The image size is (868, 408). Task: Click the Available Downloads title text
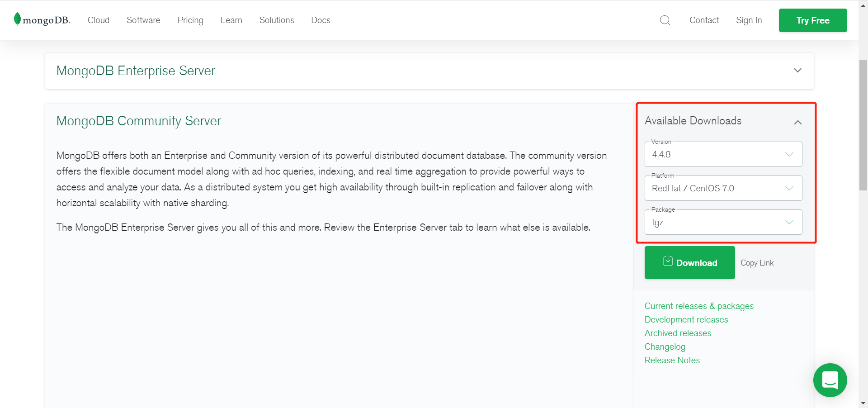[x=693, y=121]
